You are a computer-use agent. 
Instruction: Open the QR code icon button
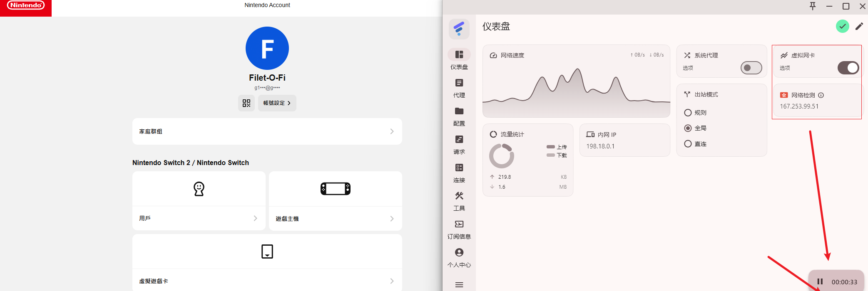[246, 103]
